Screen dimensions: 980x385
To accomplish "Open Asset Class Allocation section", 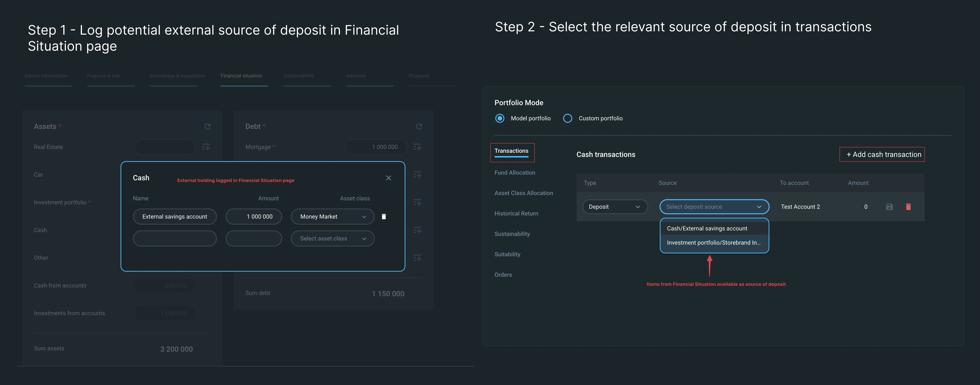I will point(524,193).
